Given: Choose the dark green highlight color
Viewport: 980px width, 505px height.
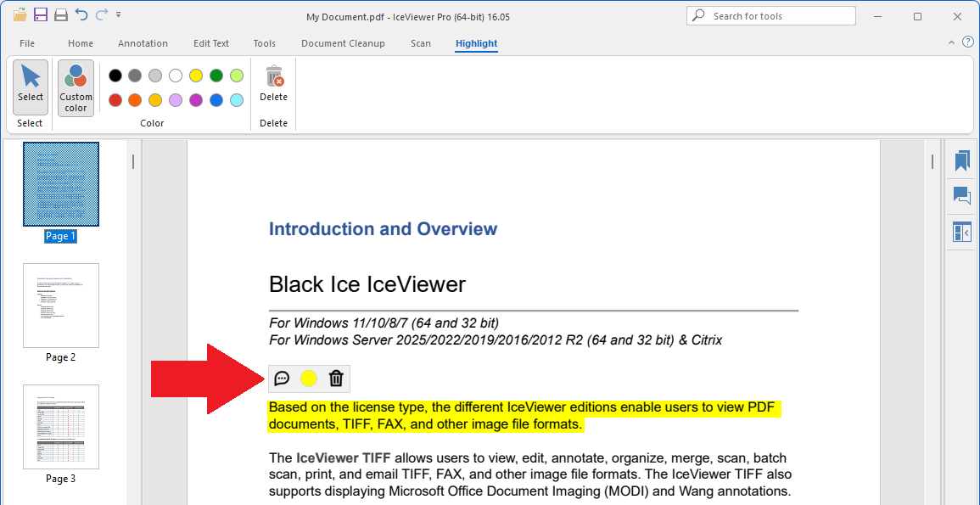Looking at the screenshot, I should click(x=216, y=76).
